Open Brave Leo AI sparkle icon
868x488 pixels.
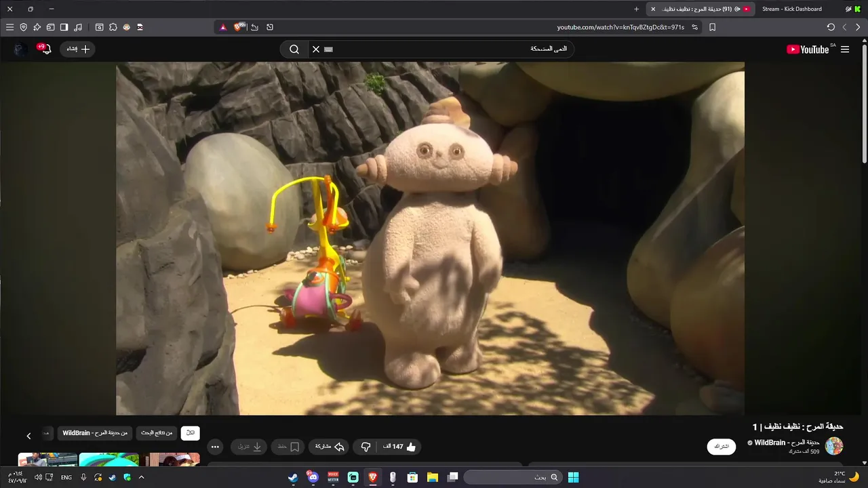pyautogui.click(x=37, y=27)
